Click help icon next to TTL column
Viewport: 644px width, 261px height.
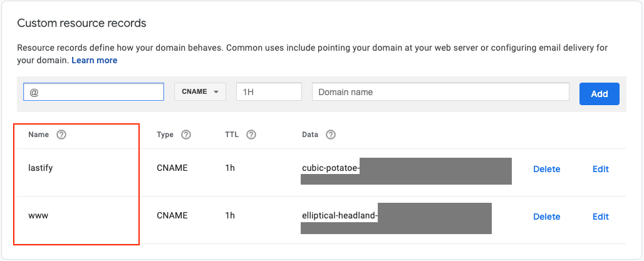tap(251, 135)
